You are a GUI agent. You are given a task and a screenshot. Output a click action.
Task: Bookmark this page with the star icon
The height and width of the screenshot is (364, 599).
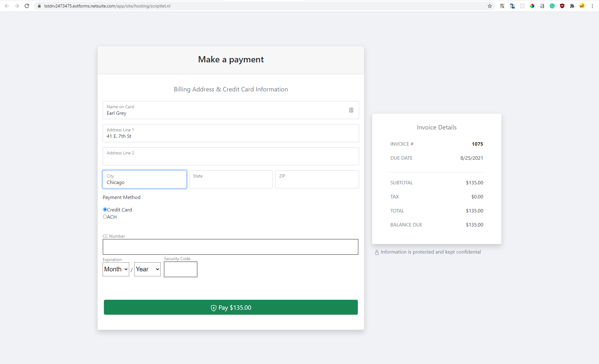(490, 6)
